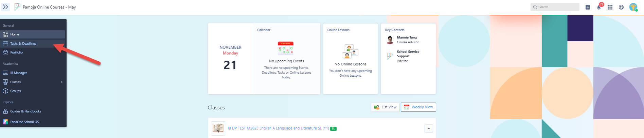This screenshot has height=138, width=644.
Task: Click the "No upcoming Events" text
Action: (x=286, y=61)
